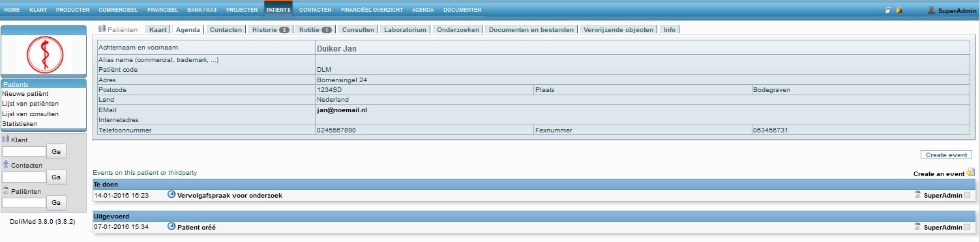Click the Patiënten search icon in sidebar
This screenshot has height=242, width=980.
pos(6,190)
